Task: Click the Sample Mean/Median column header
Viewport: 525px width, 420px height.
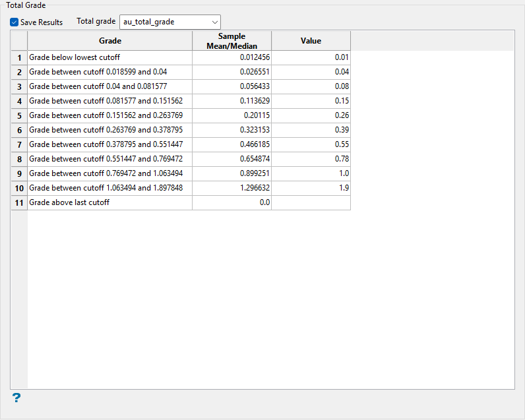Action: click(x=232, y=41)
